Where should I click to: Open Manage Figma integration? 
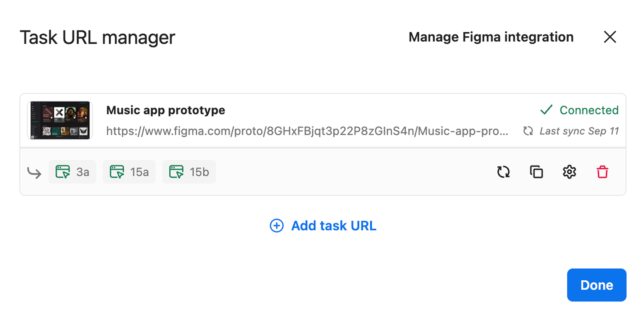(491, 37)
